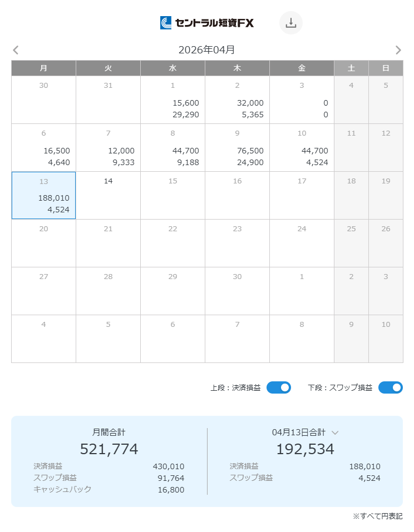Go to next month arrow
The height and width of the screenshot is (532, 414).
398,50
